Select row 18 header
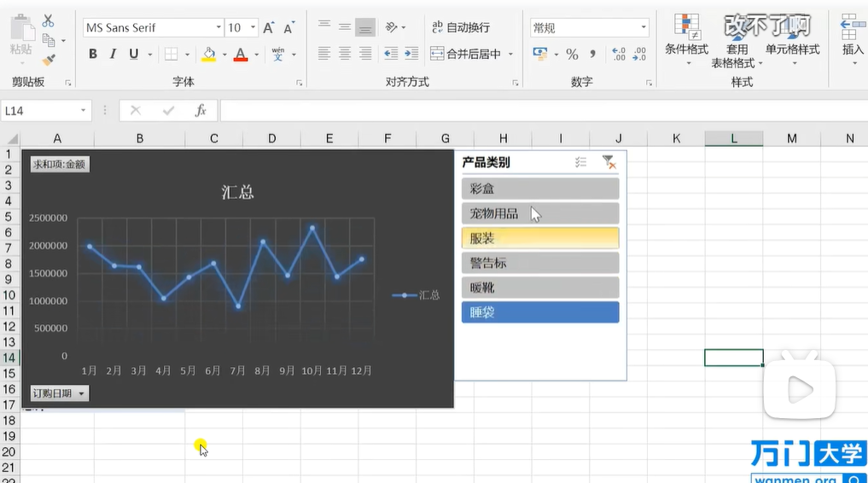The image size is (868, 483). pos(9,421)
